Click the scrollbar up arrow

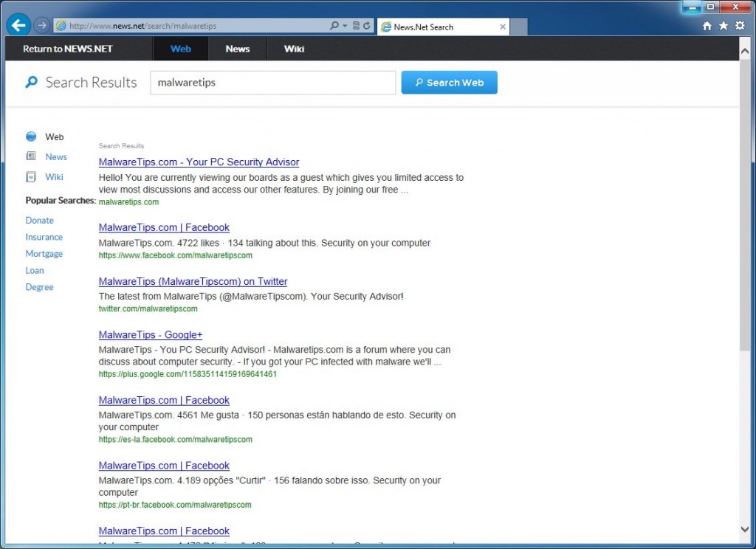tap(744, 51)
